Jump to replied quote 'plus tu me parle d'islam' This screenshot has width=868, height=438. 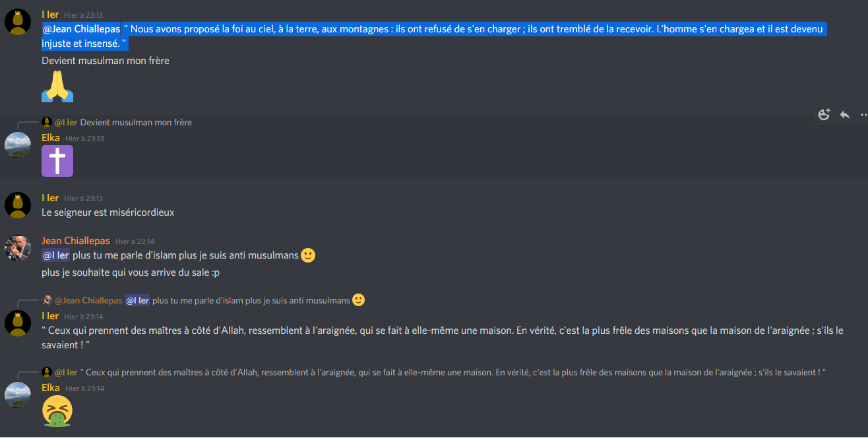(x=251, y=300)
